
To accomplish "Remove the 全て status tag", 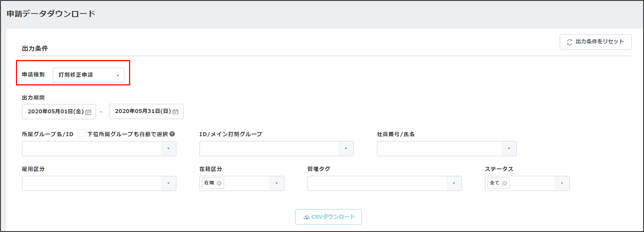I will (x=504, y=183).
